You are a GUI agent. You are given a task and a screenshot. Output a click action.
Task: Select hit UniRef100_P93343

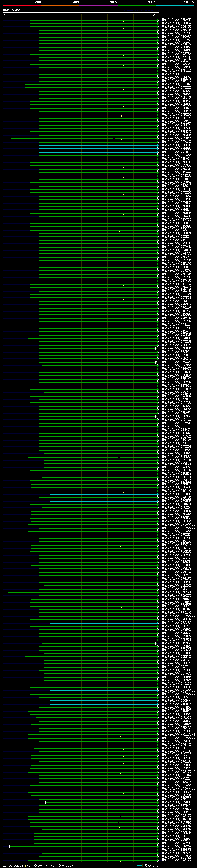[x=177, y=84]
